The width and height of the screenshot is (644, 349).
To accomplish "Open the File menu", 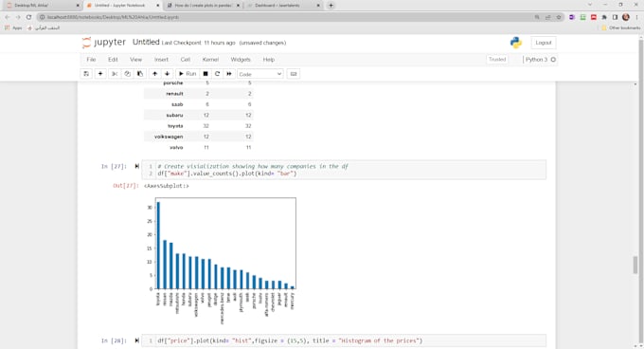I will tap(91, 60).
